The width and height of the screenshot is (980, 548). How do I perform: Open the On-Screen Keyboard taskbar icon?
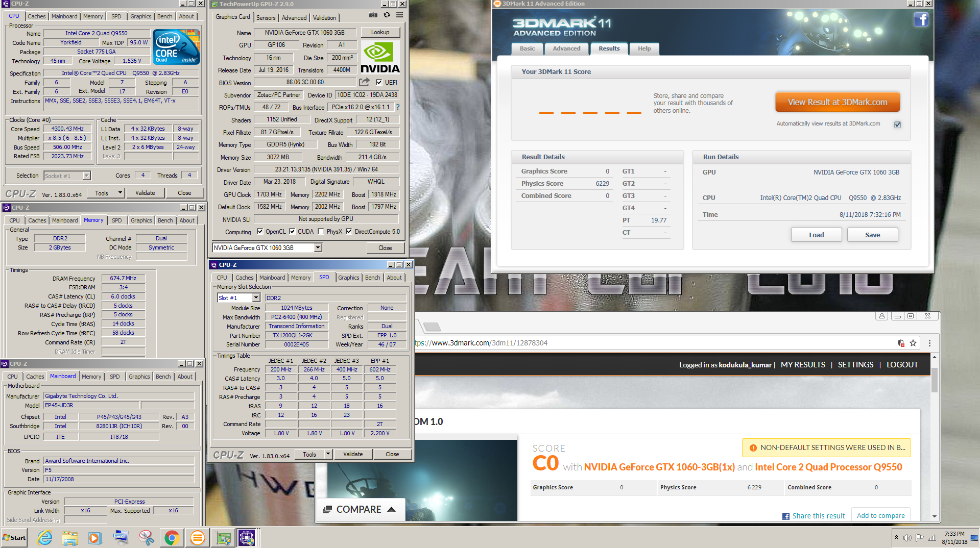121,538
